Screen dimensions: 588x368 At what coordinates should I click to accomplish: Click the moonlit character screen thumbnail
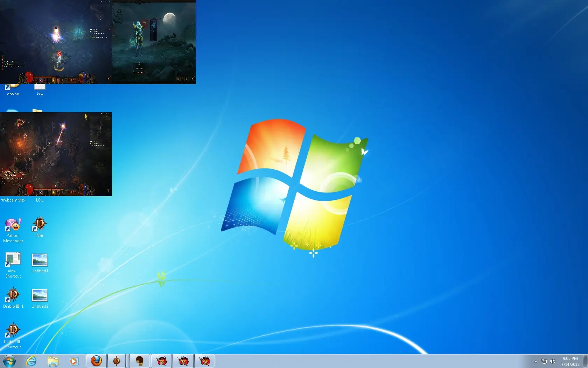(154, 42)
